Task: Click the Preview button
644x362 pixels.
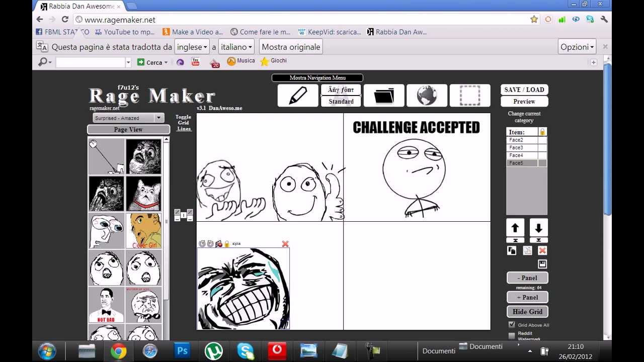Action: tap(524, 102)
